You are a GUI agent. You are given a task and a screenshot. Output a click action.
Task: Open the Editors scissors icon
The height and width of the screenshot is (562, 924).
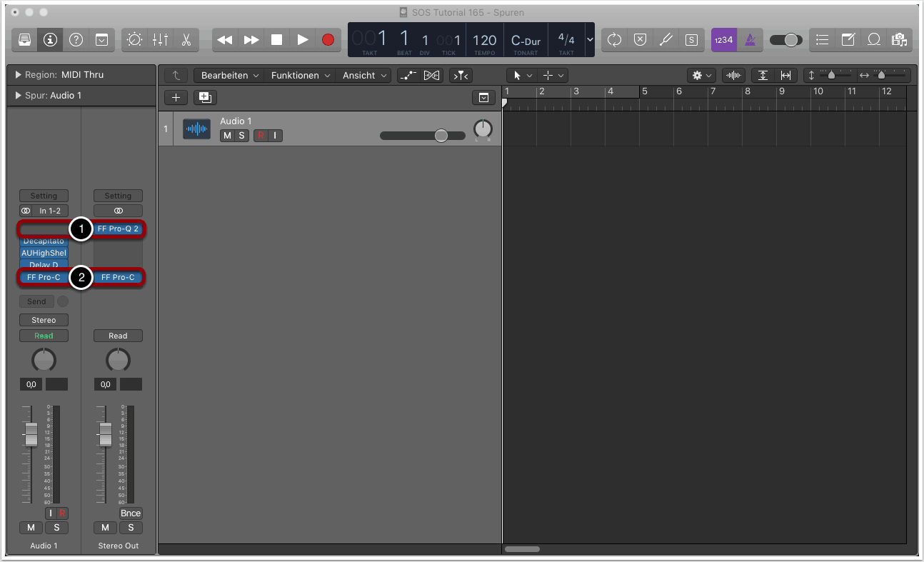point(186,40)
